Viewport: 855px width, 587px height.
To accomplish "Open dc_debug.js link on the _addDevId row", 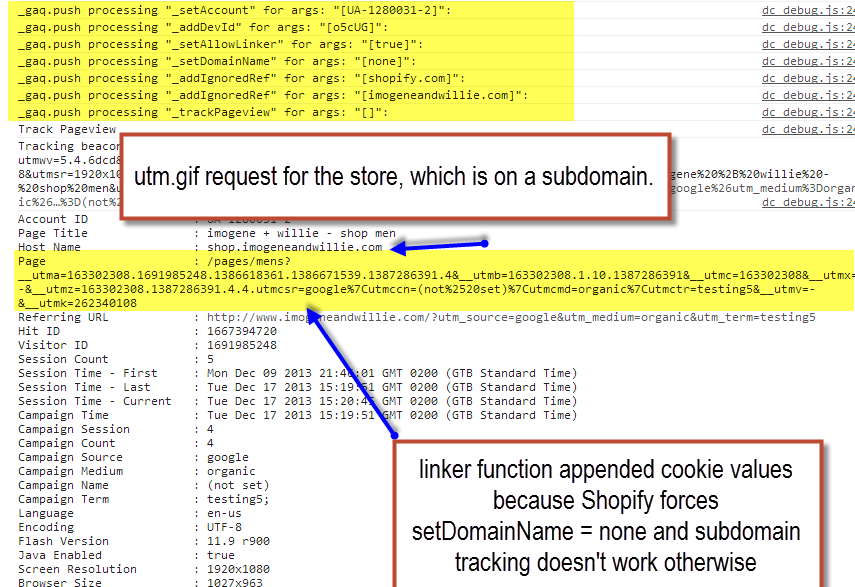I will 808,27.
